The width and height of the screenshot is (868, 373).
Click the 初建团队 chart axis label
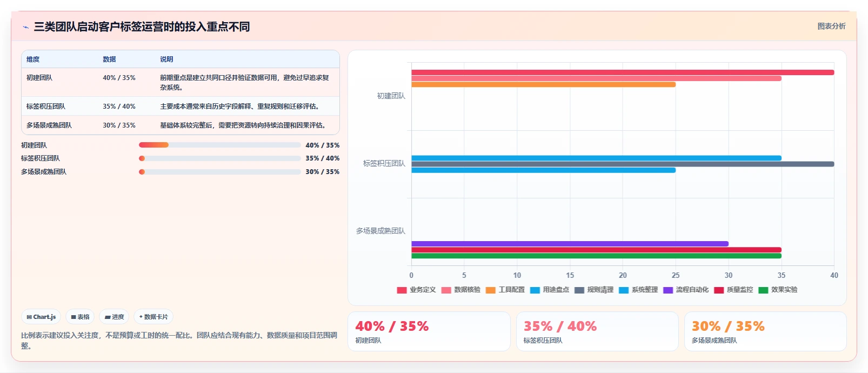coord(391,96)
